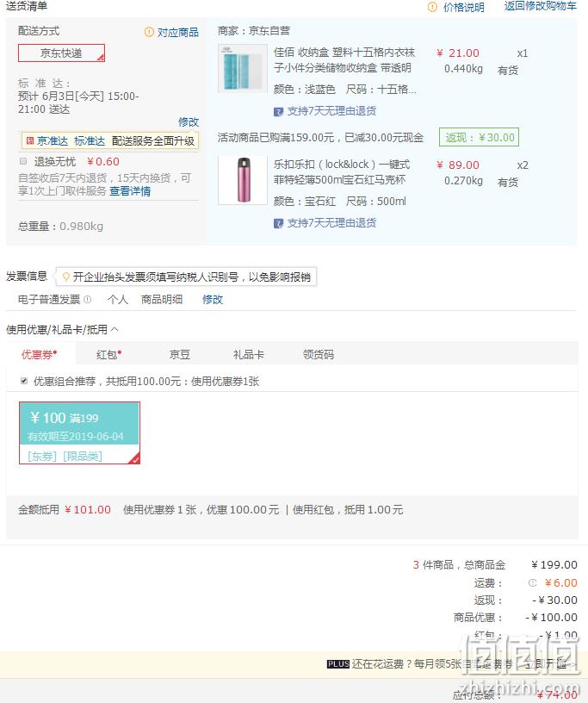
Task: Click the 电子普通发票 question mark icon
Action: coord(88,300)
